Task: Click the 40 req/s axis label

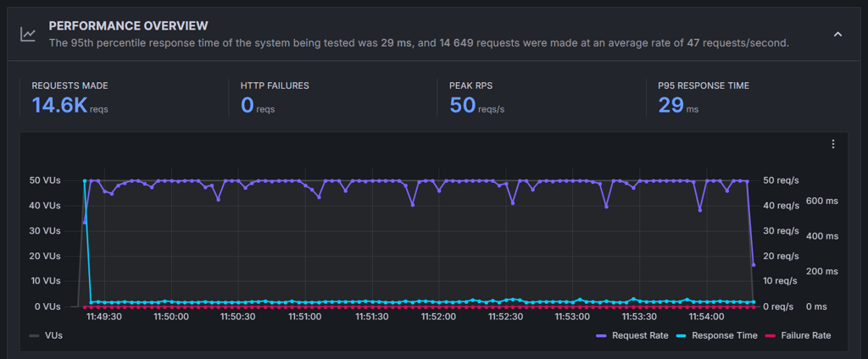Action: pos(781,206)
